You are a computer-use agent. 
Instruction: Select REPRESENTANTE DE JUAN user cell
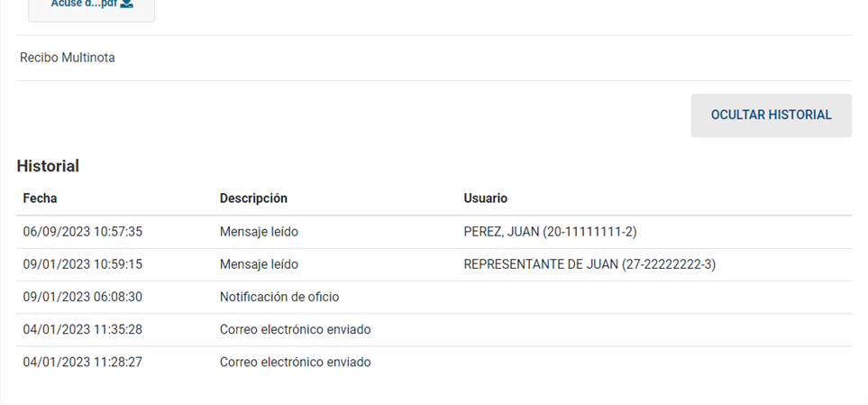point(589,265)
